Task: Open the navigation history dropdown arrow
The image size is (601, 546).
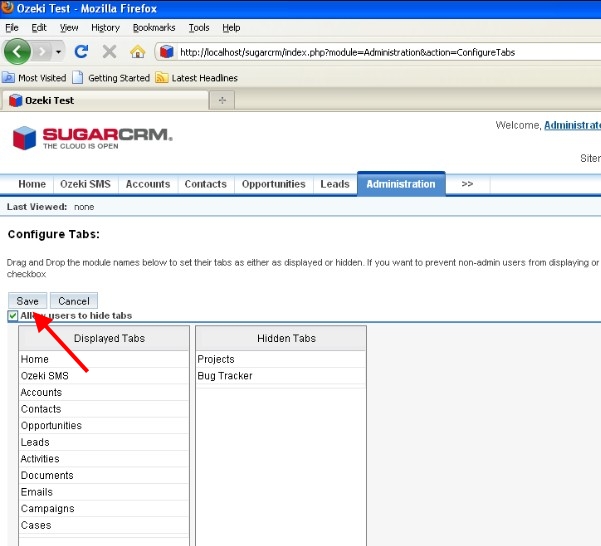Action: click(59, 51)
